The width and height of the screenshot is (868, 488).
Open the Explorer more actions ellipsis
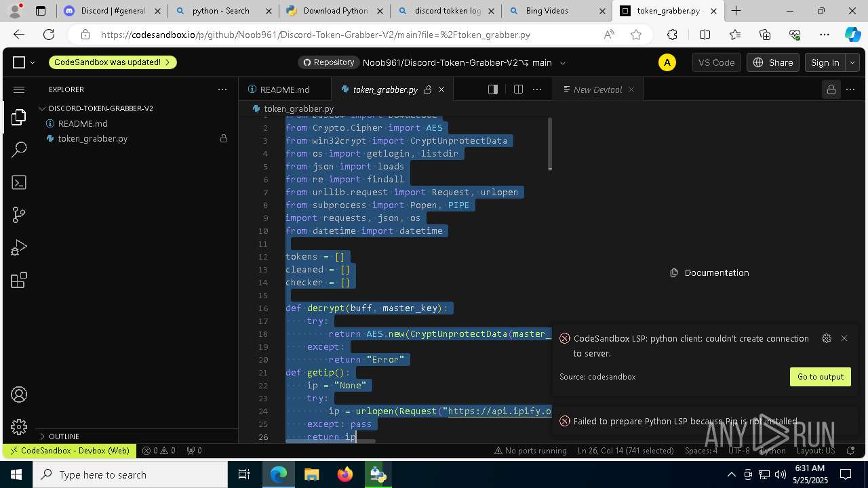click(222, 89)
